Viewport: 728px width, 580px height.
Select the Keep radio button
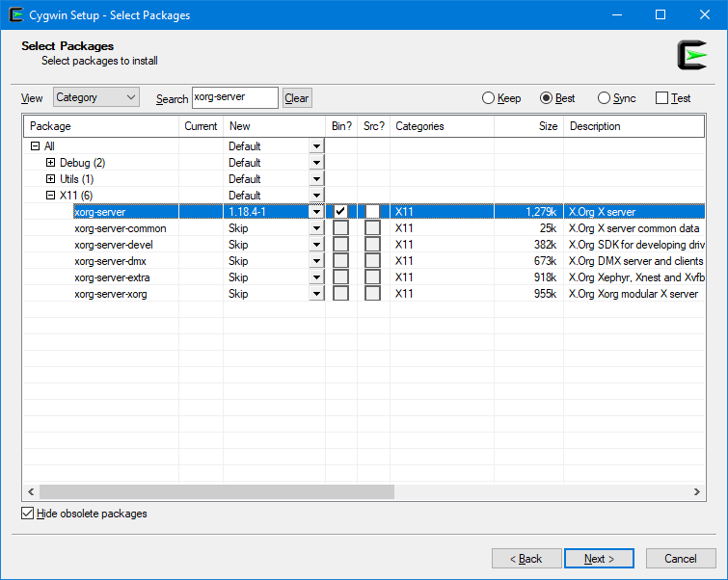pyautogui.click(x=489, y=98)
